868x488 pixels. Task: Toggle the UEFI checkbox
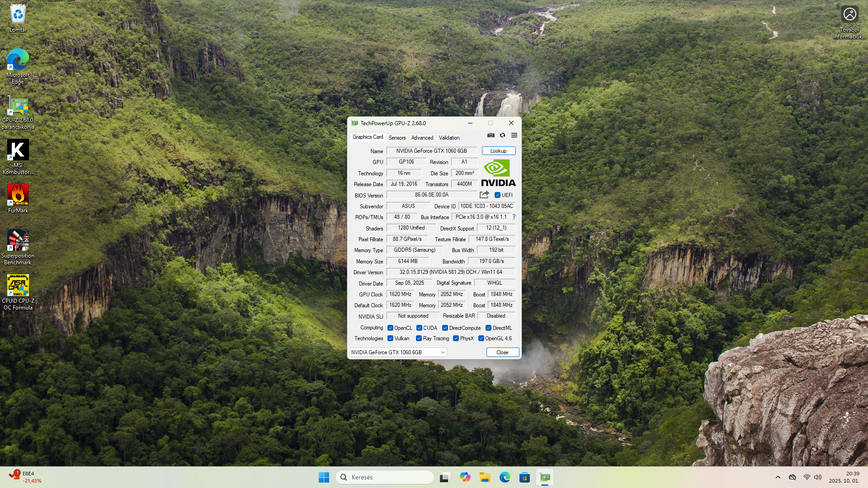[x=497, y=195]
